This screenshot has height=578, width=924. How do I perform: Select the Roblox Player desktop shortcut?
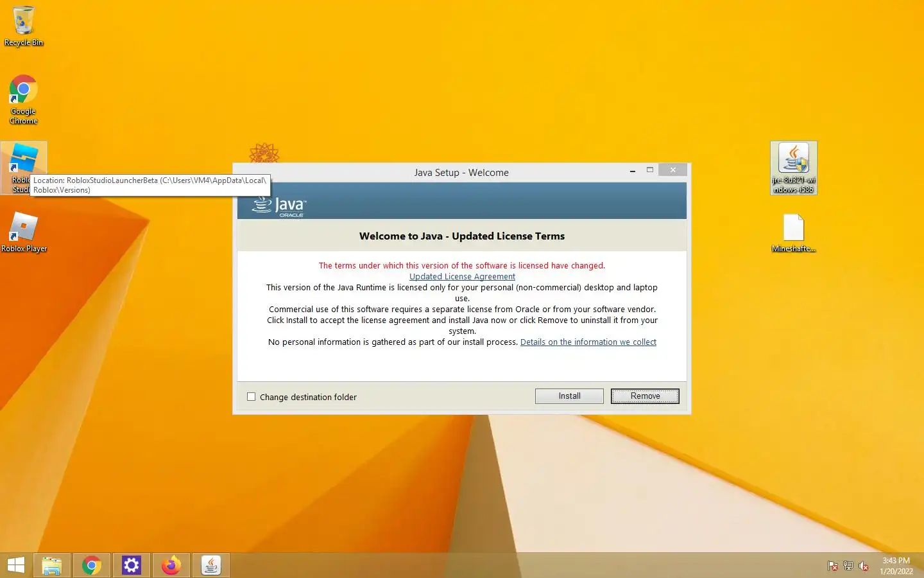pos(24,232)
